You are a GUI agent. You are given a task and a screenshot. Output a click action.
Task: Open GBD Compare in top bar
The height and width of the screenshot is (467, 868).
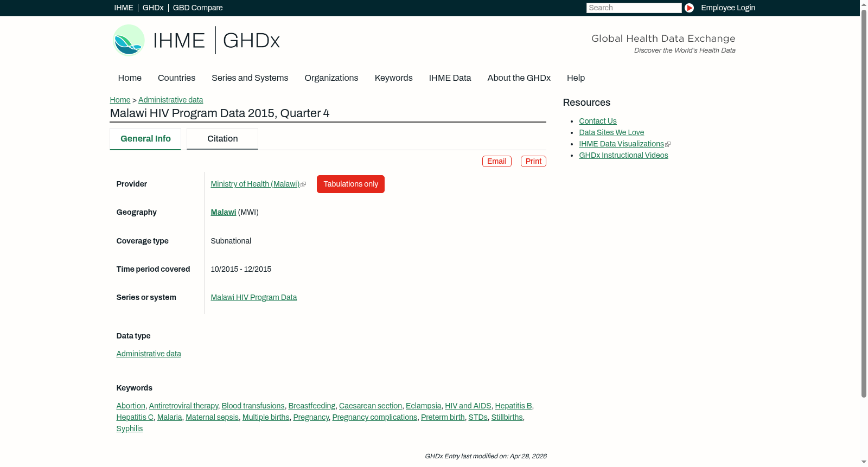tap(198, 8)
